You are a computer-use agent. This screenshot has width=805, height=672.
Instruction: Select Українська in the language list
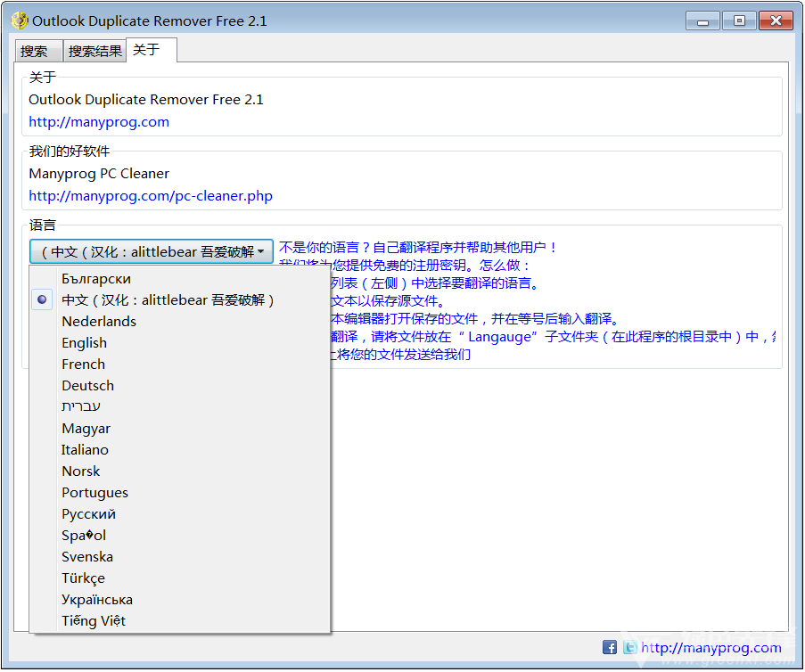180,600
